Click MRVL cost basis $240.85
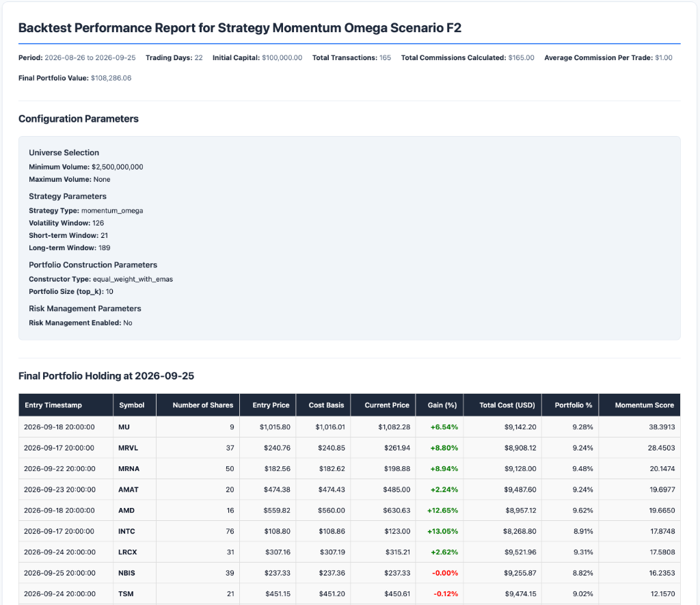Screen dimensions: 700x605 pyautogui.click(x=323, y=448)
